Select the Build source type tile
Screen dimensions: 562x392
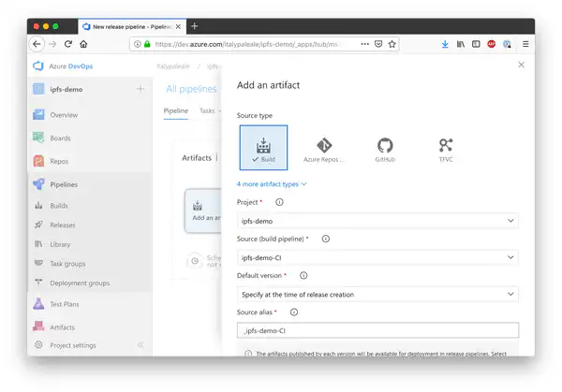coord(263,149)
